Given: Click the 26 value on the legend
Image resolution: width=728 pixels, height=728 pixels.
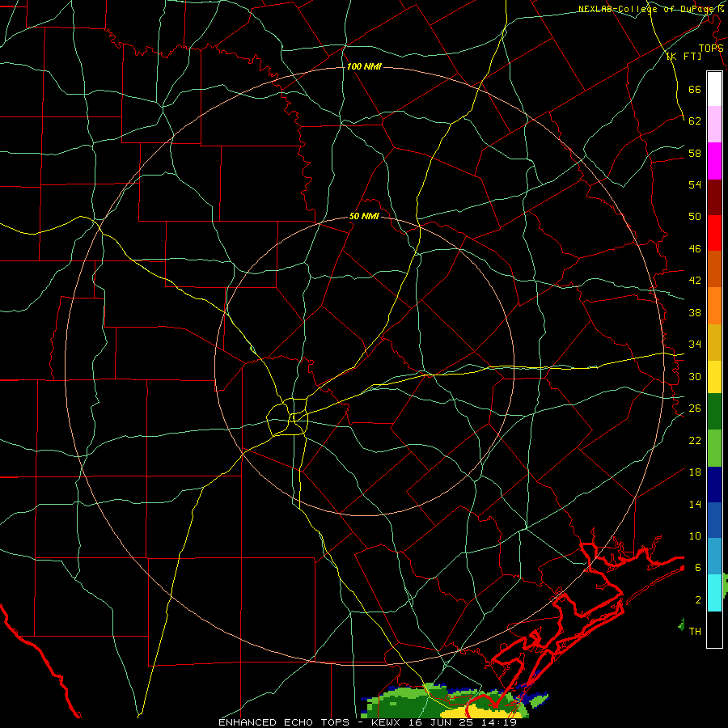Looking at the screenshot, I should (695, 408).
